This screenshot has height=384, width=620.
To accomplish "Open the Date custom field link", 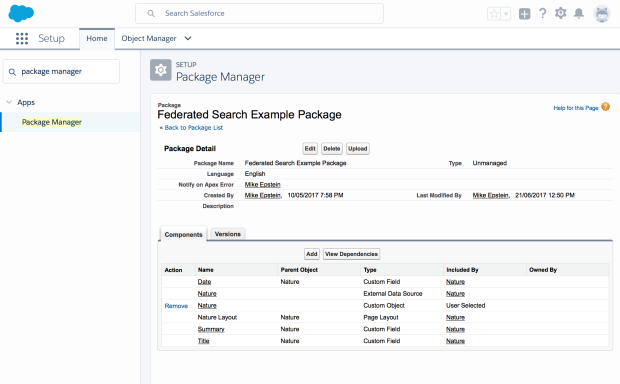I will [204, 282].
